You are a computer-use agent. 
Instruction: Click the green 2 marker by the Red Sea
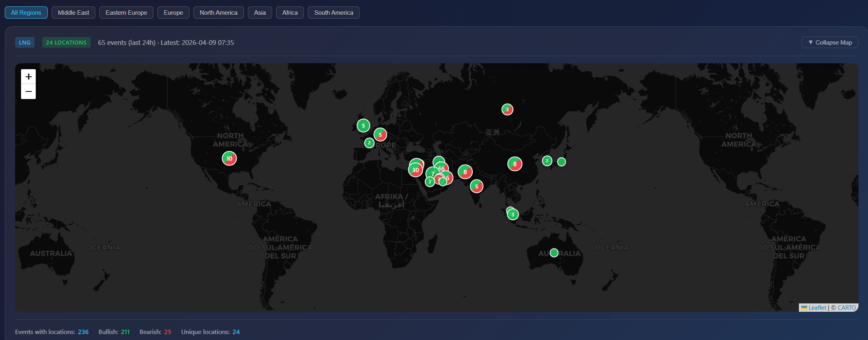(430, 182)
